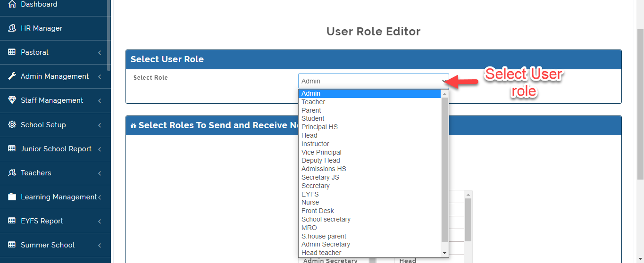
Task: Choose Student in the role list
Action: point(370,118)
